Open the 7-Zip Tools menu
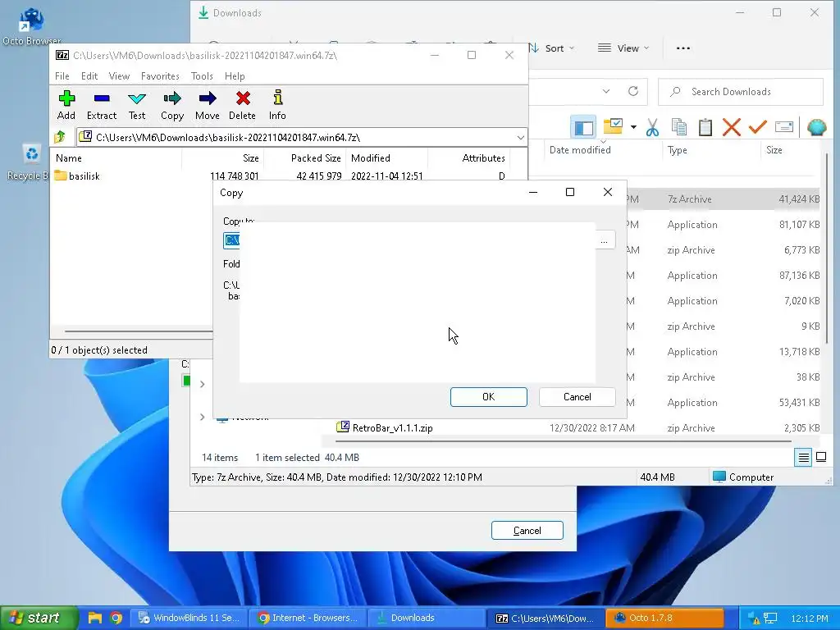840x630 pixels. [x=202, y=76]
